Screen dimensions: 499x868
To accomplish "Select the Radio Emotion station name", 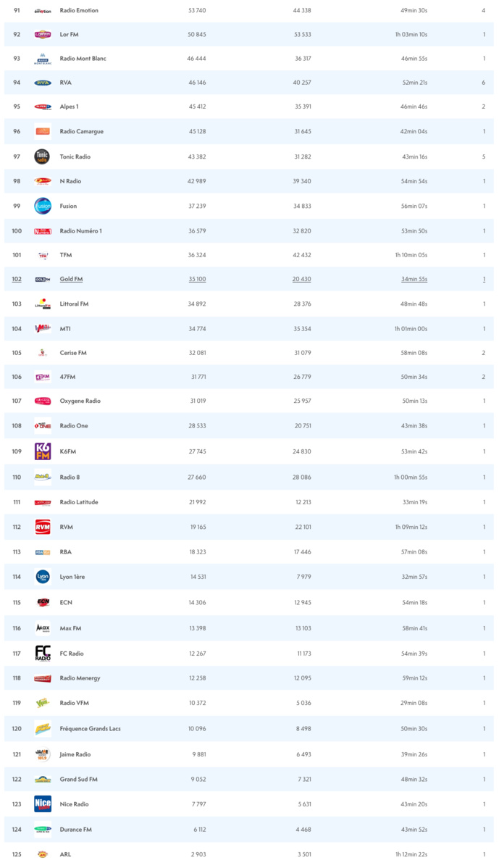I will tap(79, 10).
